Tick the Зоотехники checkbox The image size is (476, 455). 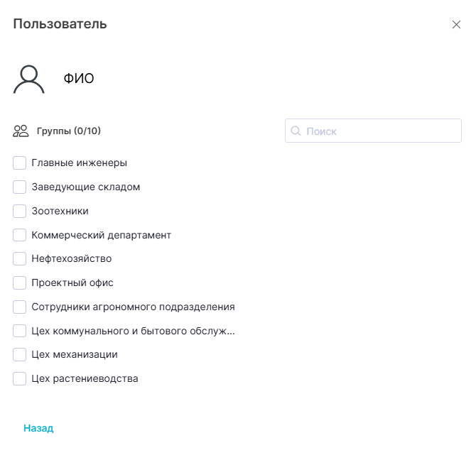(20, 211)
